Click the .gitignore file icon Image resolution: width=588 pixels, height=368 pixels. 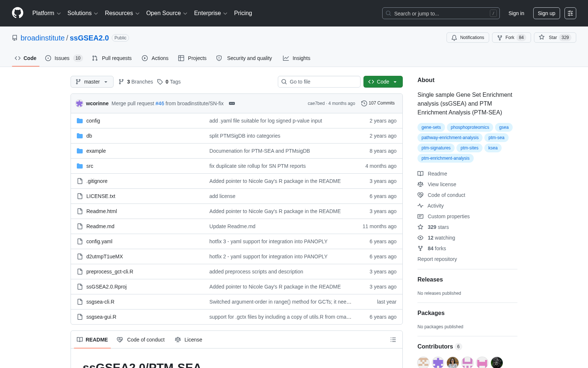[x=80, y=181]
